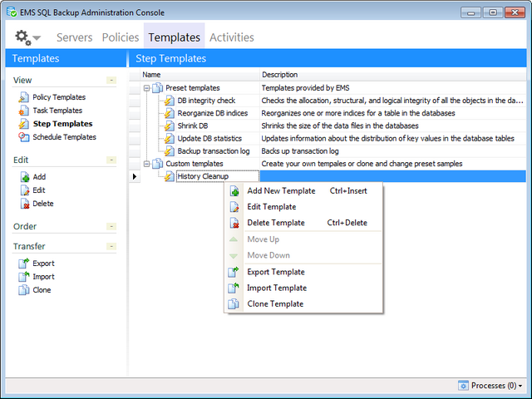532x399 pixels.
Task: Click the Policy Templates icon in sidebar
Action: click(23, 97)
